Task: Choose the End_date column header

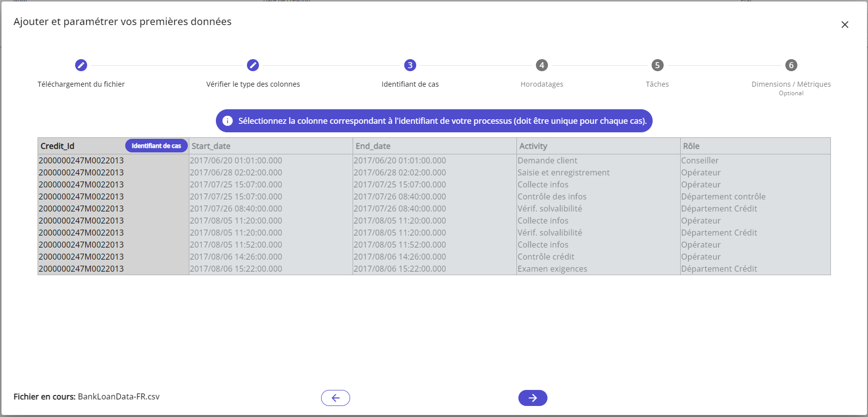Action: [373, 146]
